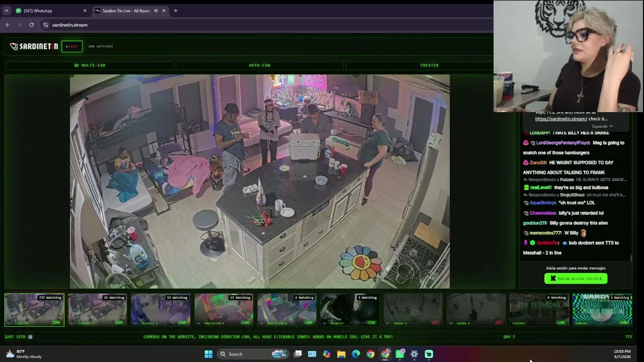Viewport: 644px width, 362px height.
Task: View site information icon in address bar
Action: 45,25
